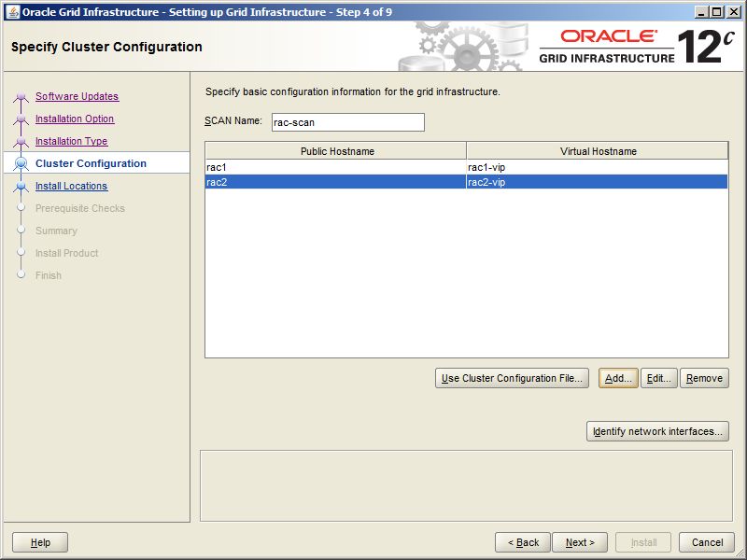
Task: Open the Help window
Action: point(40,542)
